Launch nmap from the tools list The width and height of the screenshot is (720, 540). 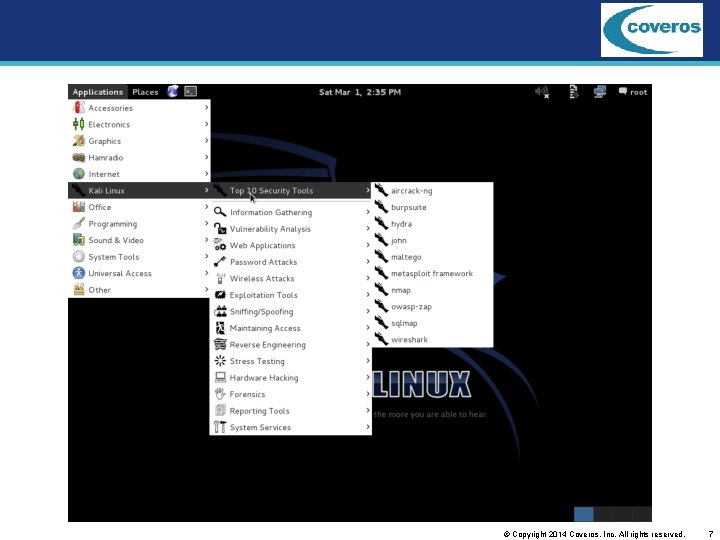click(433, 289)
